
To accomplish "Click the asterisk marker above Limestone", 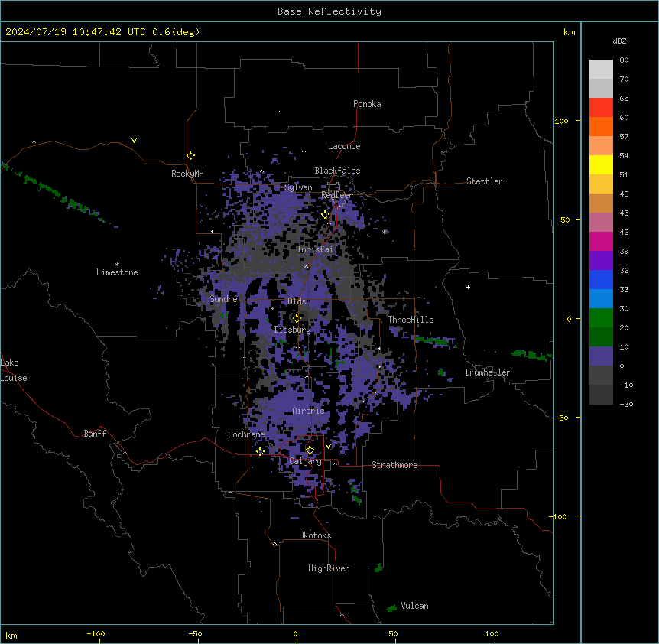I will tap(117, 265).
